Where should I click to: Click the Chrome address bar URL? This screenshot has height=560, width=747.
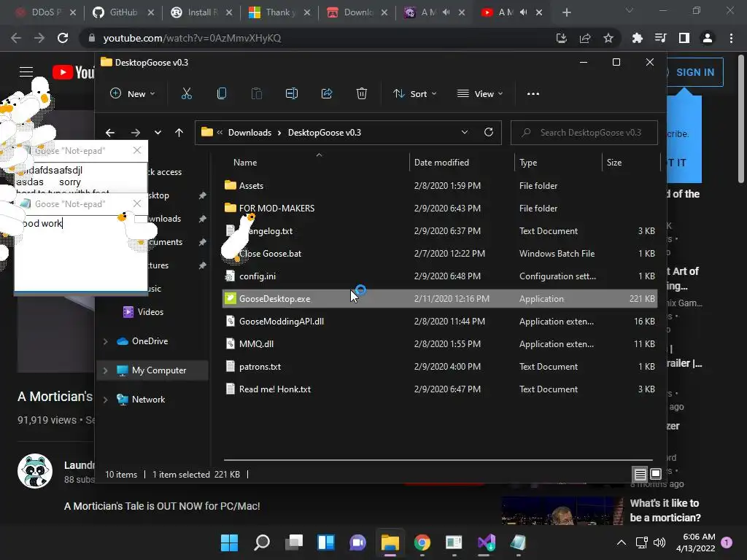point(192,38)
